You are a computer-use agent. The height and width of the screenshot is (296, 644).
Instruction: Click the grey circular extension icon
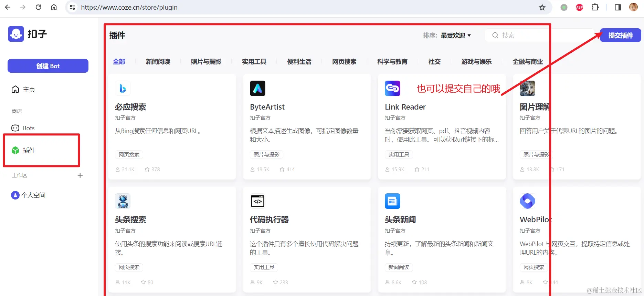(x=564, y=7)
